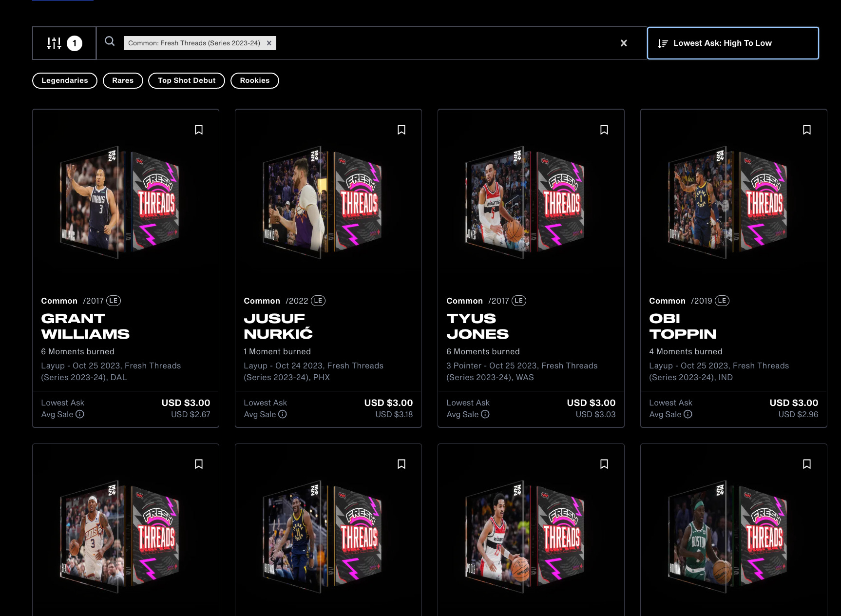Open Obi Toppin card thumbnail
The width and height of the screenshot is (841, 616).
(x=728, y=202)
